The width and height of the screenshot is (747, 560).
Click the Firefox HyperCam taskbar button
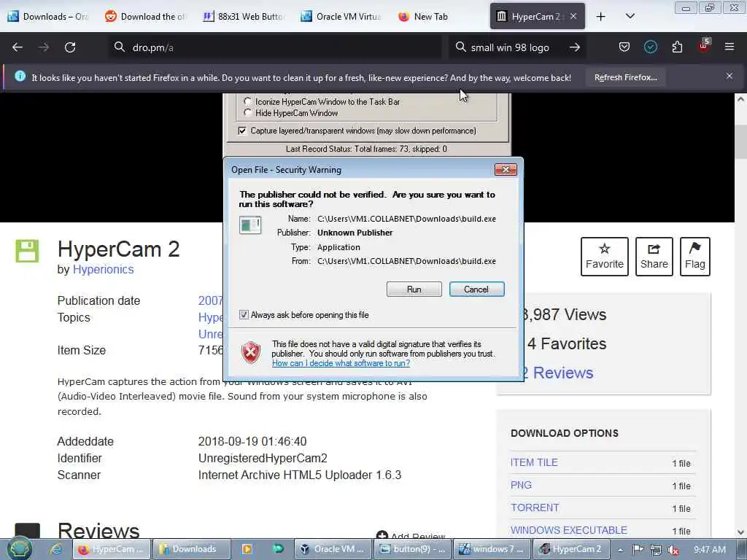[x=112, y=549]
